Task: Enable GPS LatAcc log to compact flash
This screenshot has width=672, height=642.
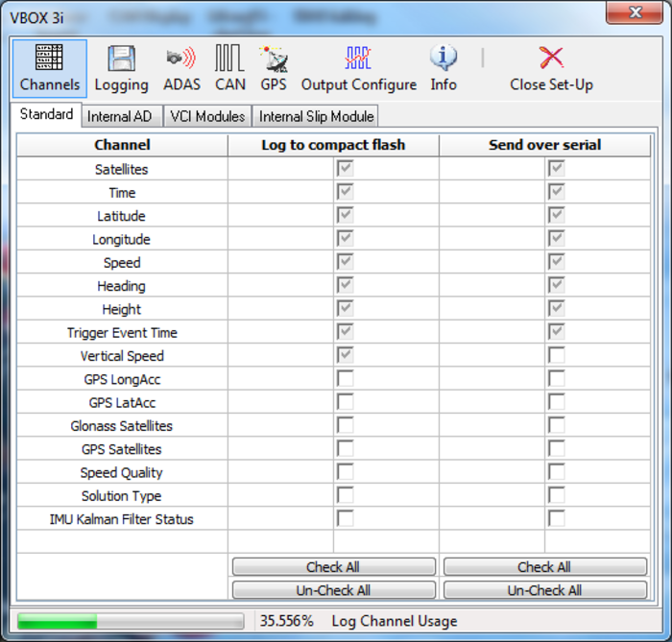Action: tap(345, 402)
